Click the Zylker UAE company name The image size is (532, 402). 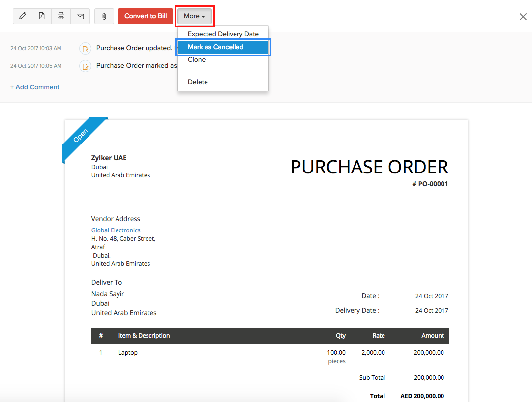pyautogui.click(x=109, y=158)
